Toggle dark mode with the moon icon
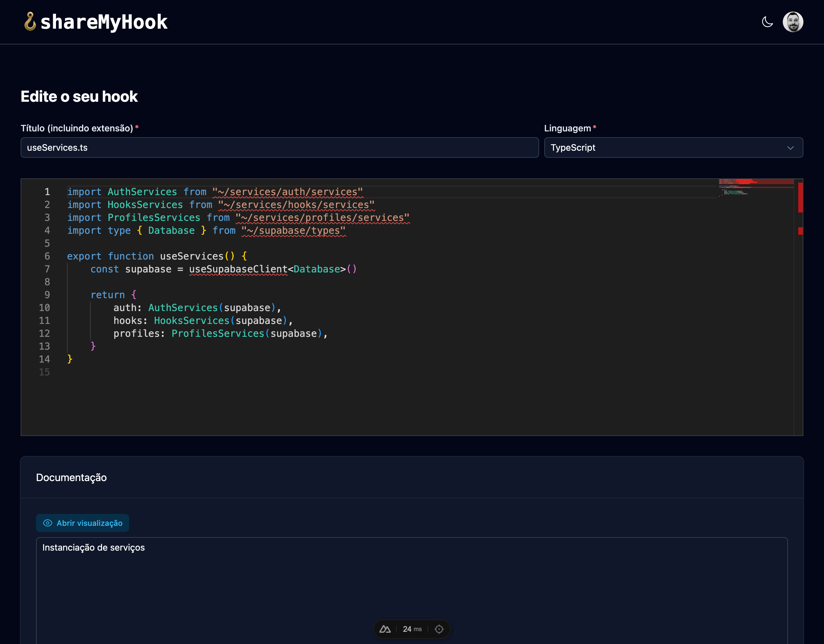Image resolution: width=824 pixels, height=644 pixels. tap(767, 22)
